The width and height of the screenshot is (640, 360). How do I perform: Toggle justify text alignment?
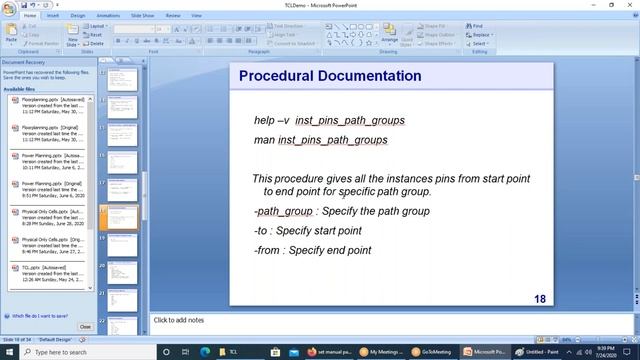pyautogui.click(x=238, y=41)
